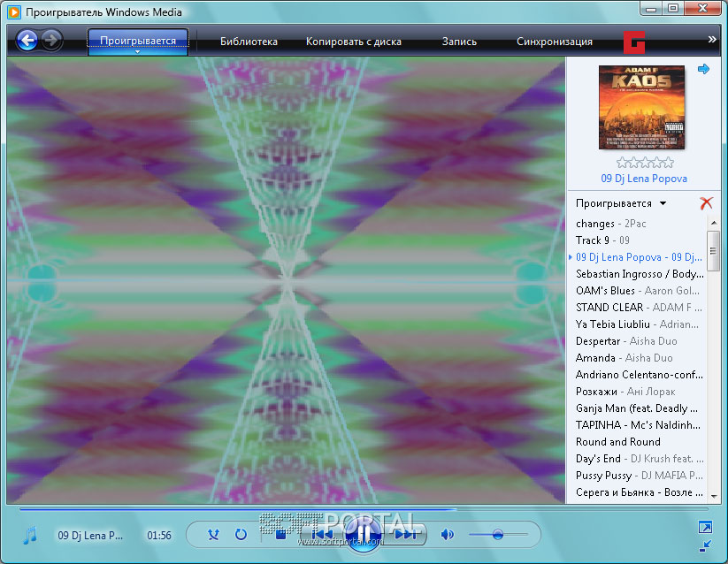This screenshot has width=728, height=564.
Task: Select 'Pussy Pussy - DJ MAFIA P...' track
Action: pos(640,476)
